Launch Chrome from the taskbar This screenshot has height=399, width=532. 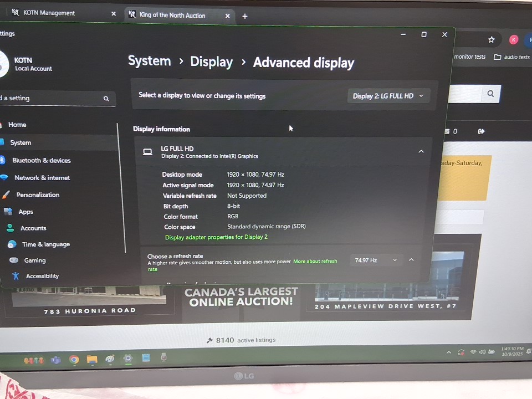click(74, 360)
